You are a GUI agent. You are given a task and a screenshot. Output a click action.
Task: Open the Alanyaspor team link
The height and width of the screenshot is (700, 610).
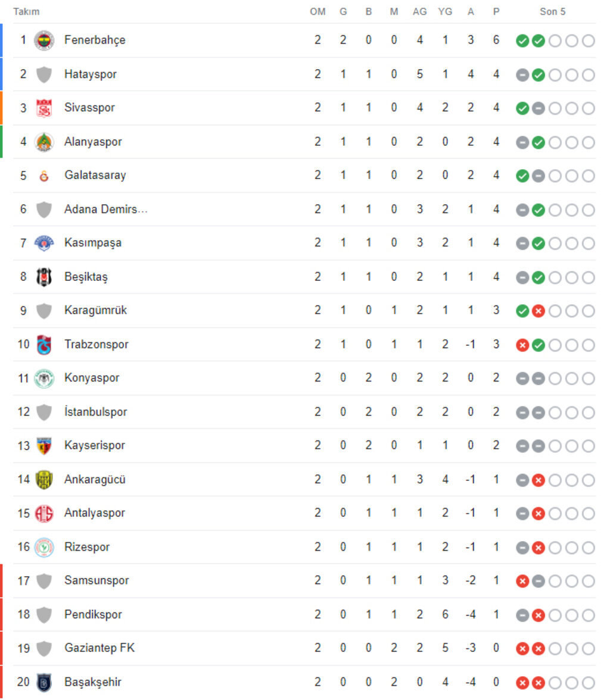(93, 142)
